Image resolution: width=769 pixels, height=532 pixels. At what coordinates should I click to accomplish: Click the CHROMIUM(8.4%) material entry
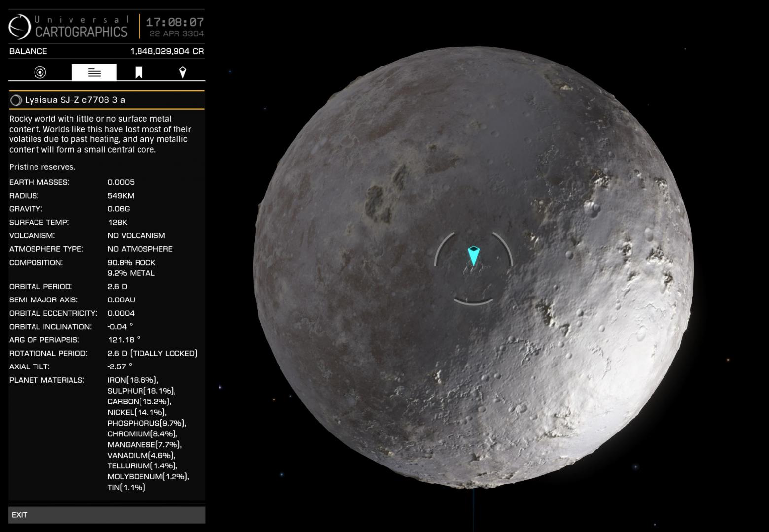tap(142, 434)
